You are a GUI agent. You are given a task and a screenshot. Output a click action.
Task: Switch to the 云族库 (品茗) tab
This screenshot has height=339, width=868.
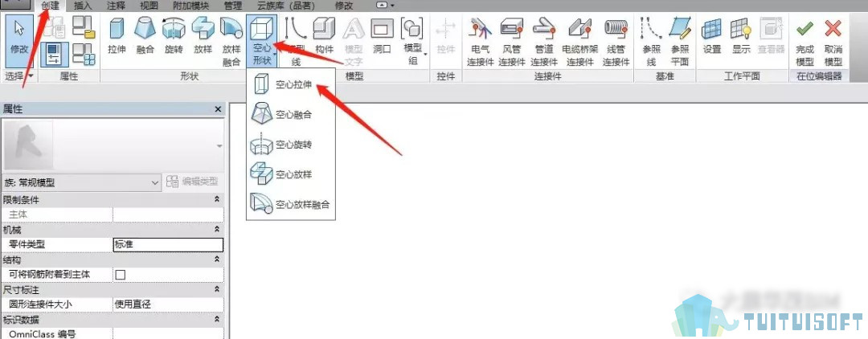coord(287,6)
